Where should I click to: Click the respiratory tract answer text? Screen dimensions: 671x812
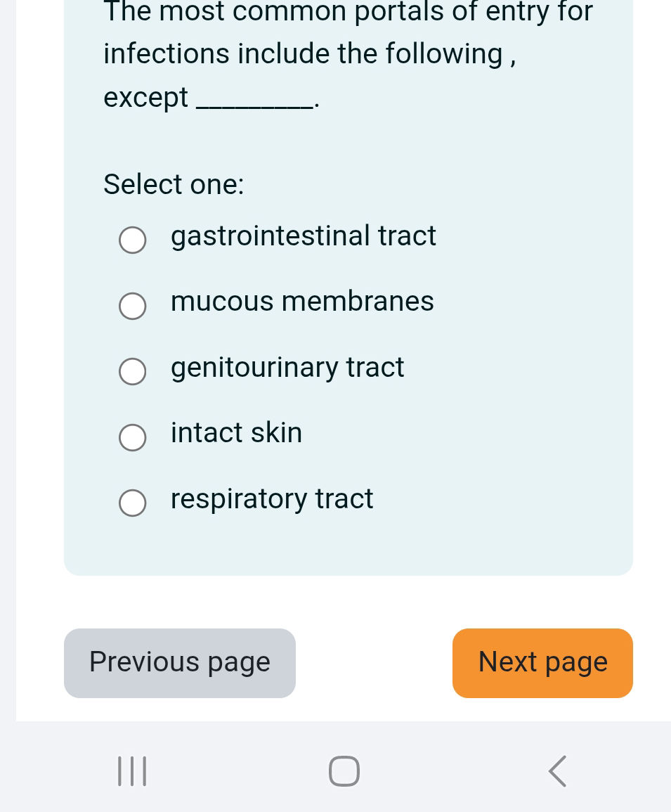click(x=272, y=498)
